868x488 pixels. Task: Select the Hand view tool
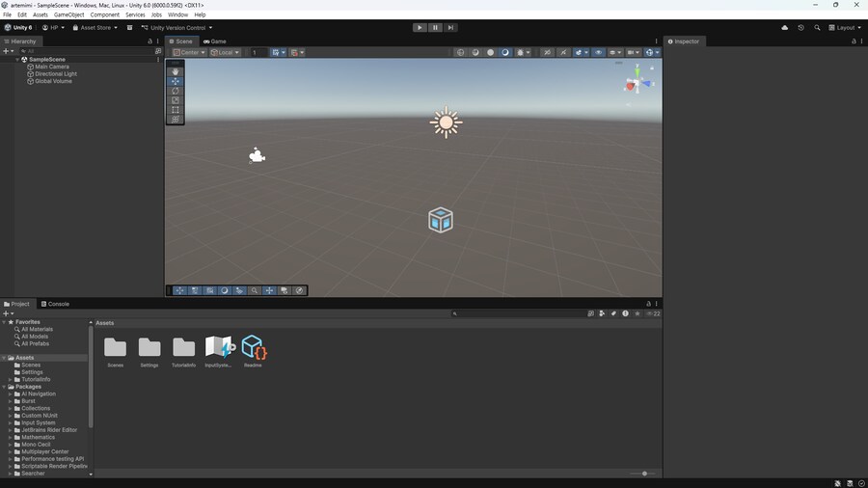pyautogui.click(x=176, y=71)
